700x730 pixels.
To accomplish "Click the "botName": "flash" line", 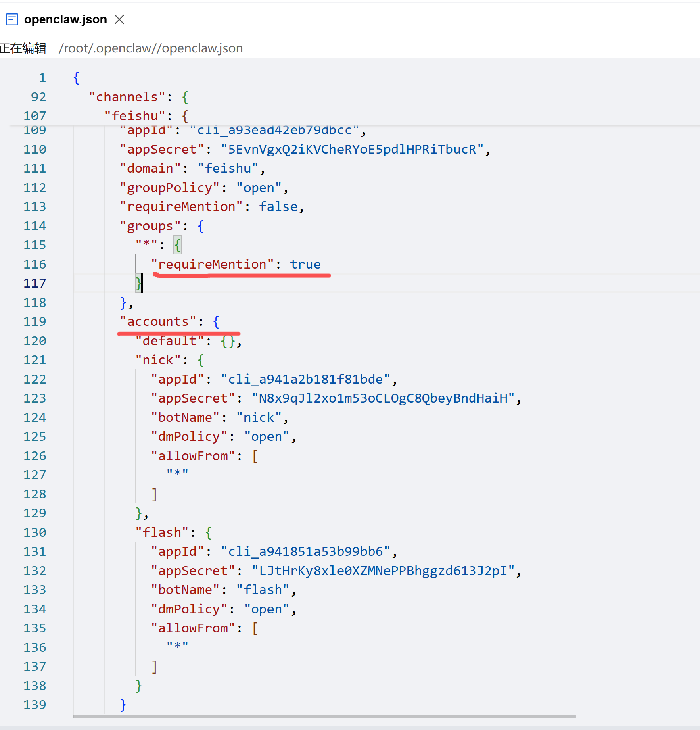I will (223, 590).
